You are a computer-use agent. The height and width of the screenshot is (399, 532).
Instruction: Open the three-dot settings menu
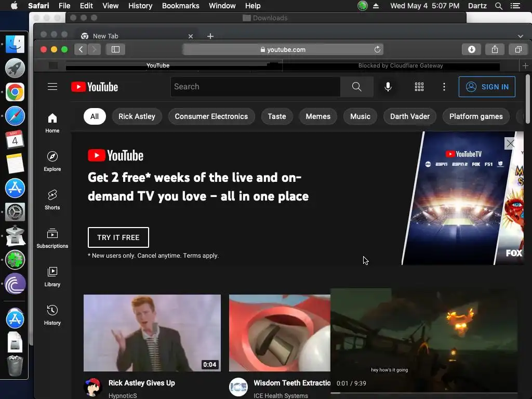tap(444, 87)
